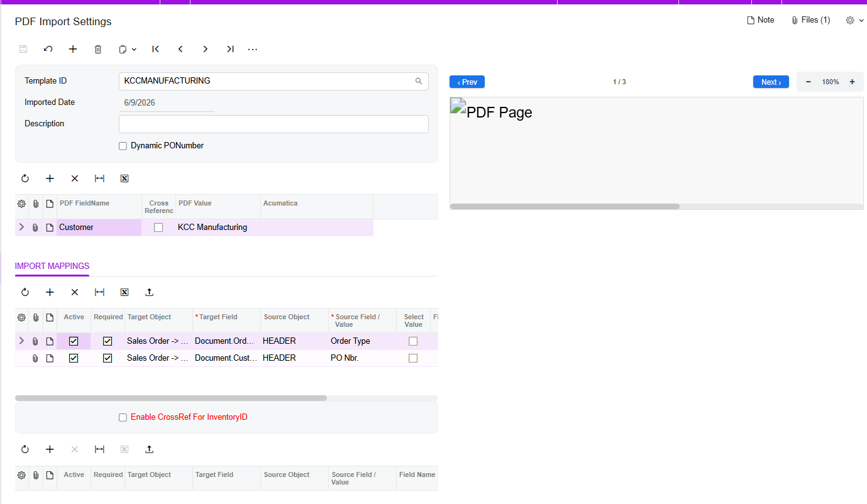Select the KCC Manufacturing PDF Value cell
Image resolution: width=867 pixels, height=504 pixels.
click(218, 227)
